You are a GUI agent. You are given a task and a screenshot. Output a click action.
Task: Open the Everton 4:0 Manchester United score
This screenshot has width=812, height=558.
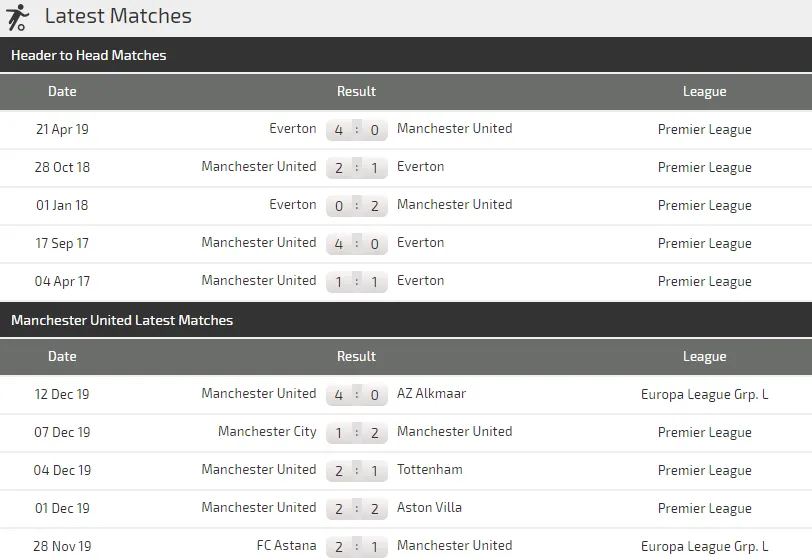357,130
